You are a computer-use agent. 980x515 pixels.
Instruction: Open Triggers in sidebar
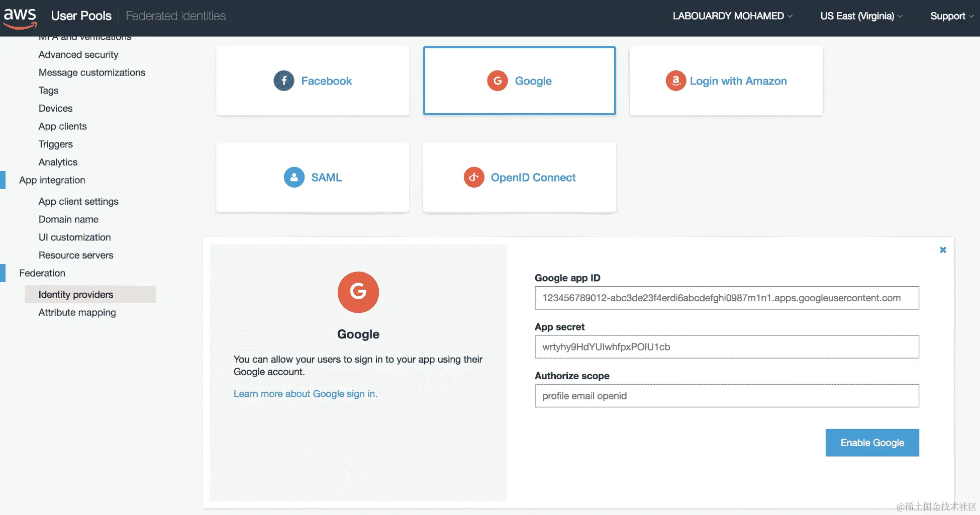(55, 144)
